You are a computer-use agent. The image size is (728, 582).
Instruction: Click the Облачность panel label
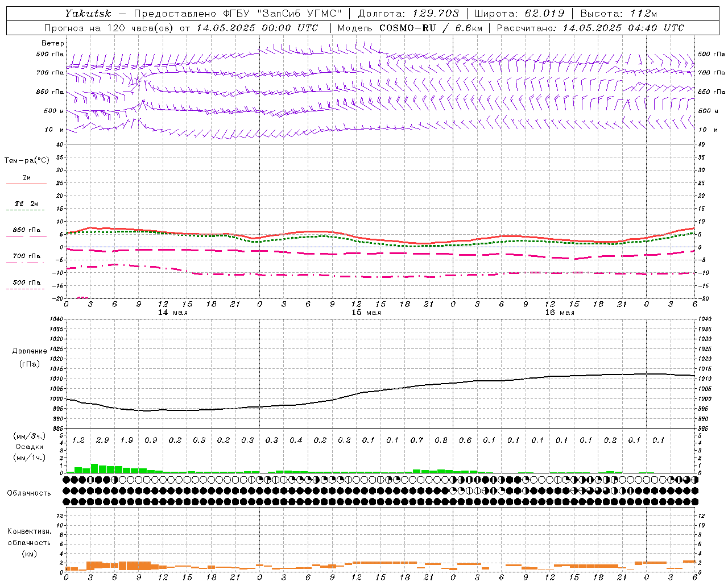click(29, 493)
